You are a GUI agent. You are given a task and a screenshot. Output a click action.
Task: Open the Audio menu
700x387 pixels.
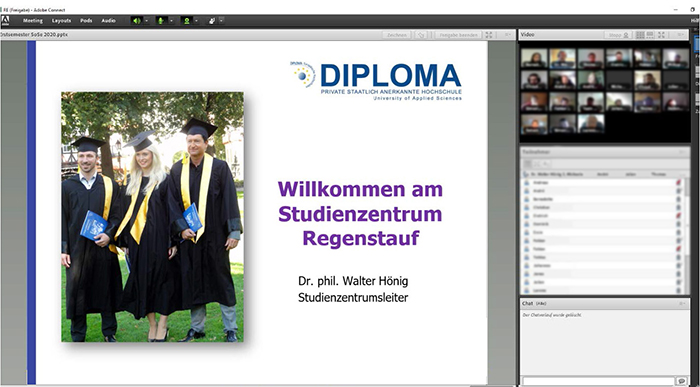point(108,21)
